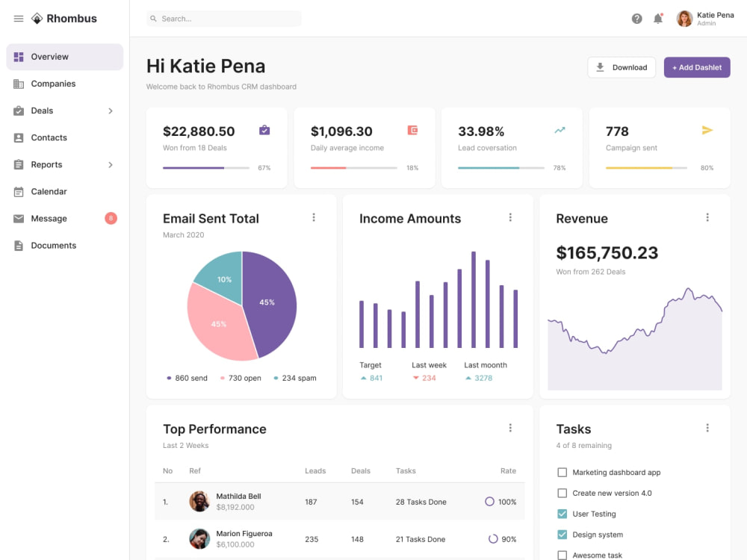Navigate to Documents
Screen dimensions: 747x560
coord(65,245)
